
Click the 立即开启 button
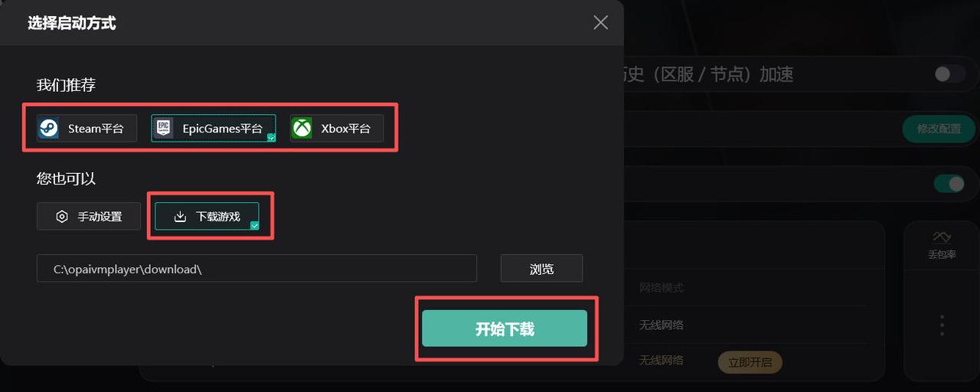(750, 361)
